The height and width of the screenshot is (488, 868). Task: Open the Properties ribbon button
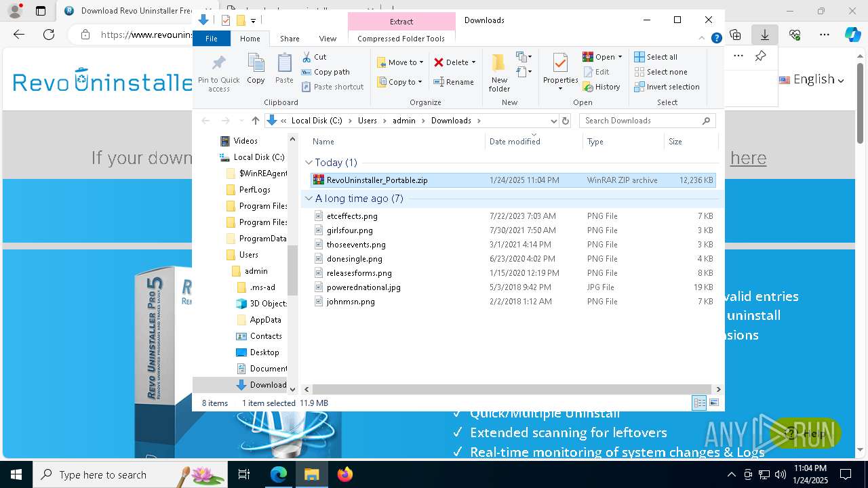560,72
